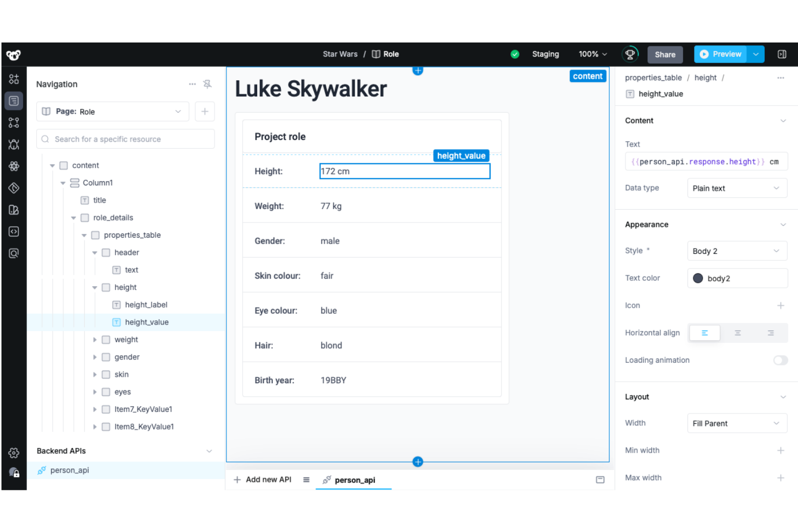Open the atom-shaped icon in left sidebar
Screen dimensions: 798x532
(x=14, y=166)
